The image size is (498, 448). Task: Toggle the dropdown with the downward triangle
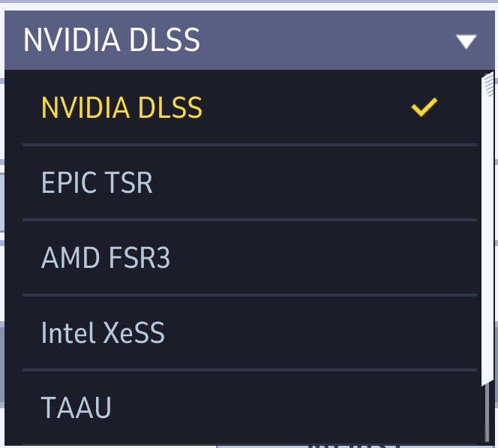(466, 41)
